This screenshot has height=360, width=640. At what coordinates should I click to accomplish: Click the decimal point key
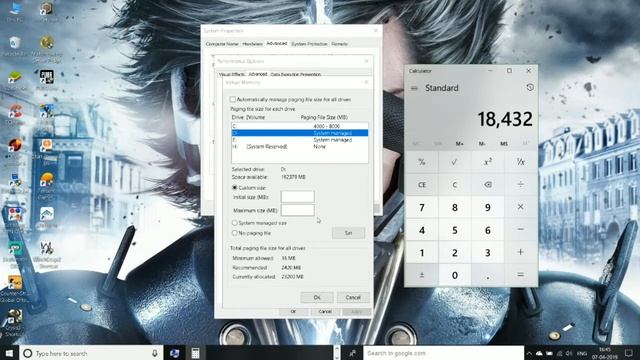pyautogui.click(x=487, y=275)
